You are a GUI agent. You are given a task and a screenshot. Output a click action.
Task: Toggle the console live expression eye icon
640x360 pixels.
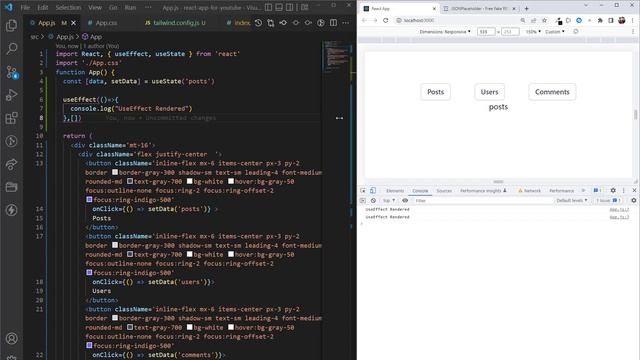click(x=405, y=200)
